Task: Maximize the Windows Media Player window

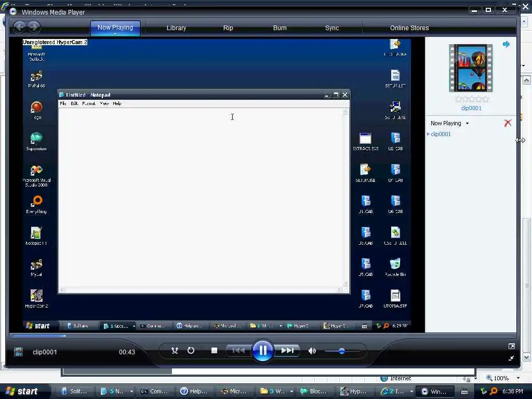Action: pos(488,10)
